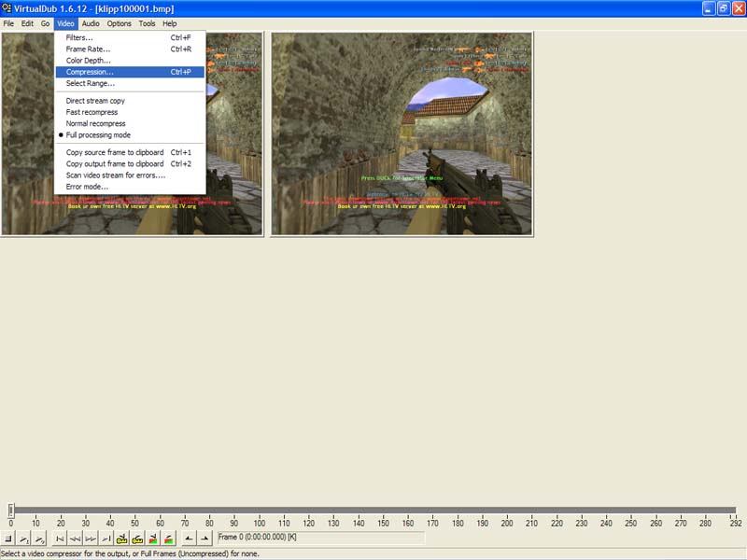This screenshot has height=560, width=747.
Task: Open the Edit menu
Action: tap(27, 23)
